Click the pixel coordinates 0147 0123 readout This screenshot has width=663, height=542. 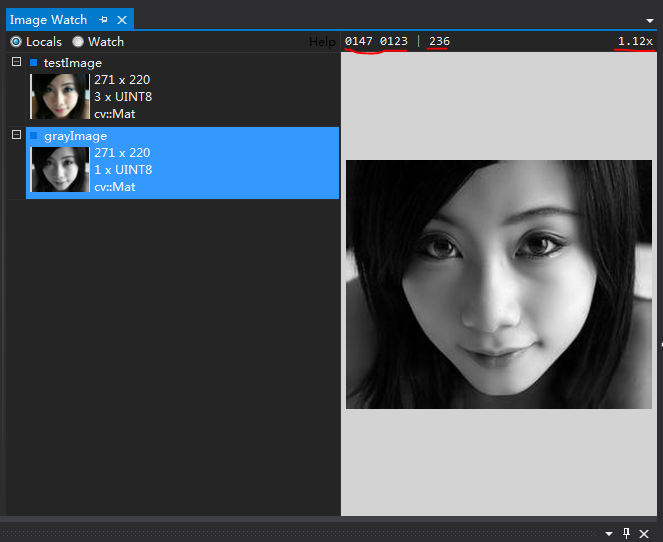click(376, 41)
